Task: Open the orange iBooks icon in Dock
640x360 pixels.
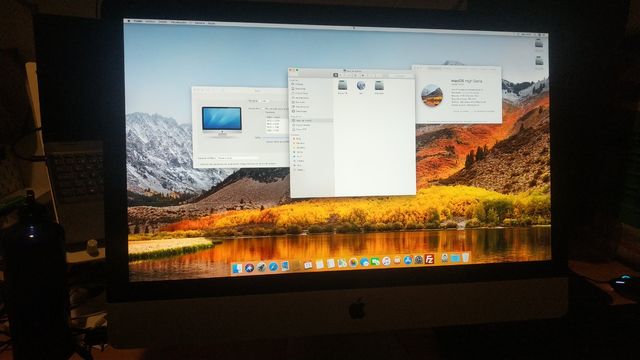Action: tap(397, 260)
